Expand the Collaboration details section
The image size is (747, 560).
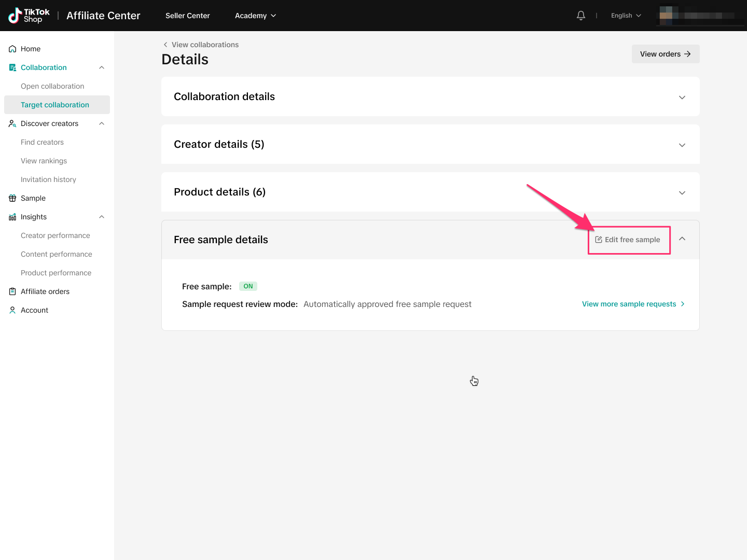coord(682,97)
